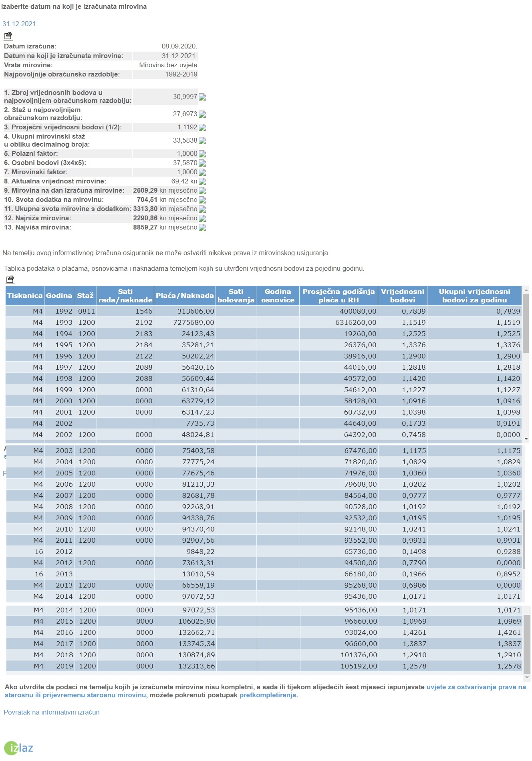Viewport: 532px width, 761px height.
Task: Click Povratak na informativni izračun link
Action: click(x=52, y=712)
